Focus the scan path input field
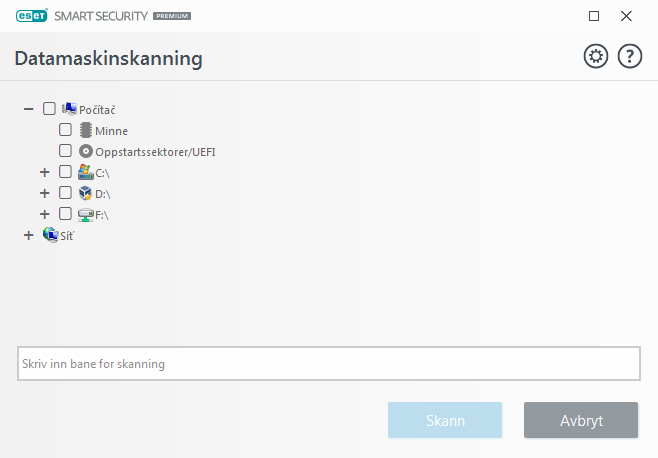 tap(328, 364)
